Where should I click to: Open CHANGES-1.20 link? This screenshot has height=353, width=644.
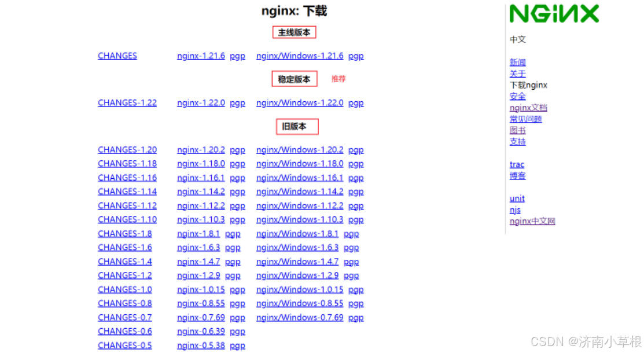coord(127,150)
